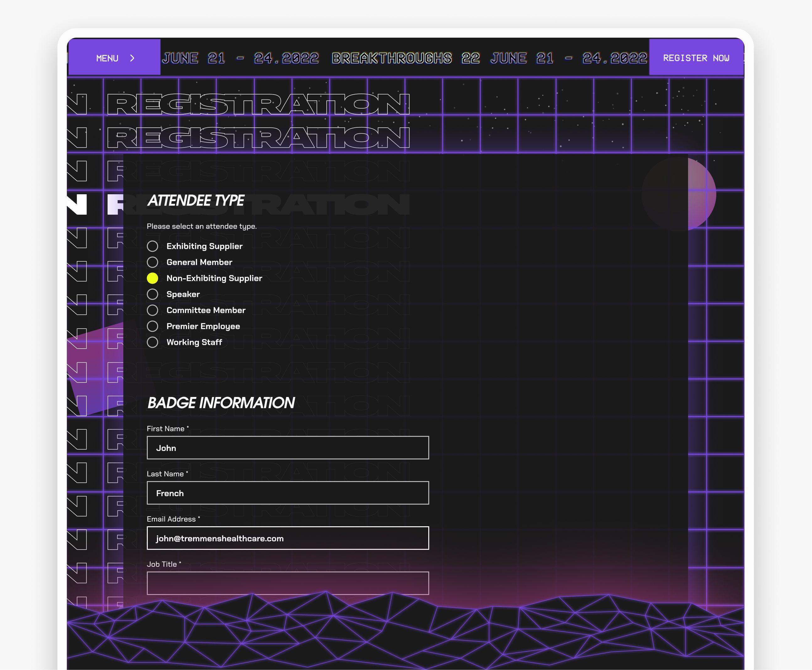Click the ATTENDEE TYPE heading
Image resolution: width=812 pixels, height=670 pixels.
196,201
